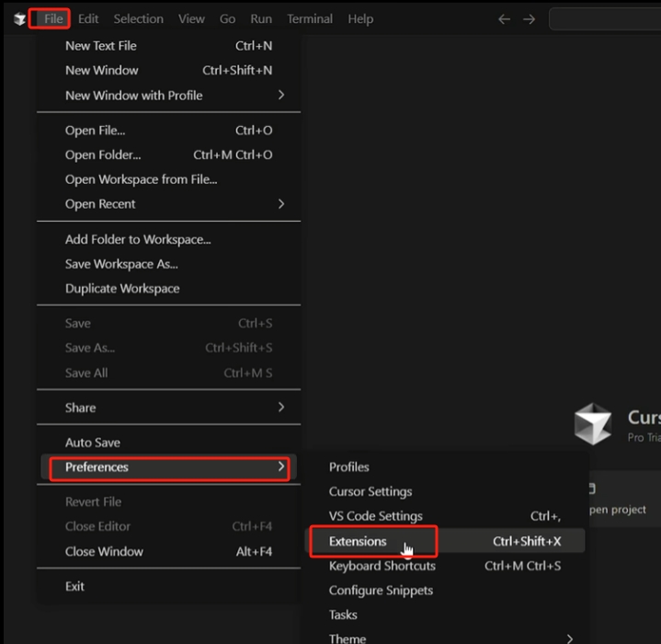Click Configure Snippets
The width and height of the screenshot is (661, 644).
click(x=381, y=591)
